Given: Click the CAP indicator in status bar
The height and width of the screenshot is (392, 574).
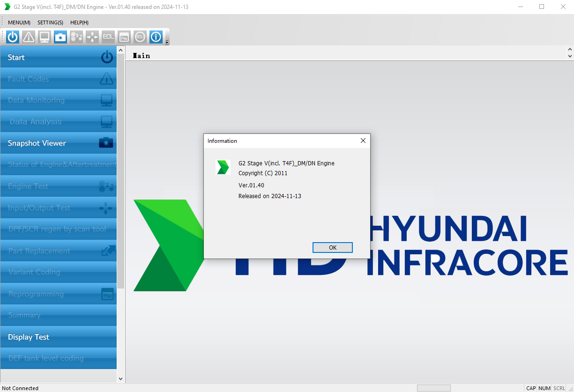Looking at the screenshot, I should (x=531, y=388).
